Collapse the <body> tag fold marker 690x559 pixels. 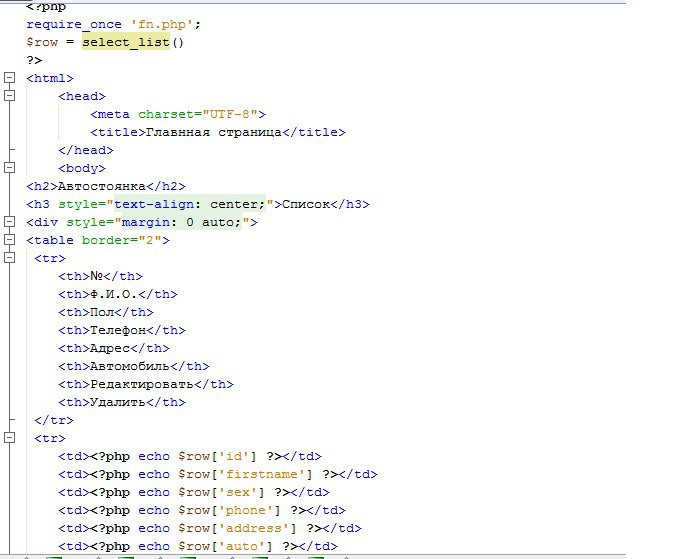pyautogui.click(x=9, y=168)
